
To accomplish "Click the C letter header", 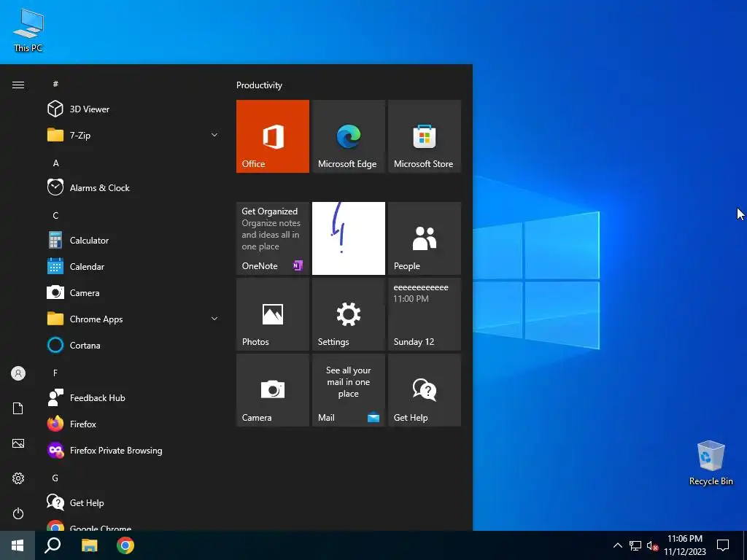I will click(x=55, y=215).
